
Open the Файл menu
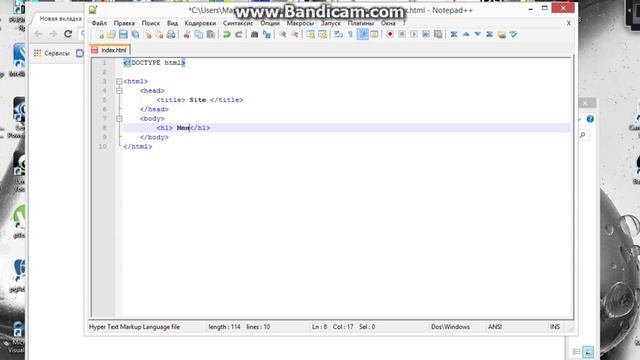[x=99, y=23]
